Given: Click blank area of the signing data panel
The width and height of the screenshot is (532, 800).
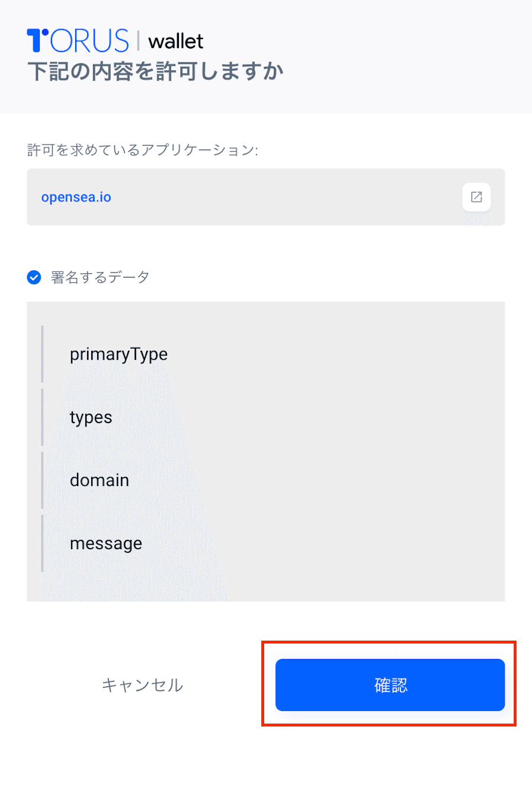Looking at the screenshot, I should [x=355, y=450].
